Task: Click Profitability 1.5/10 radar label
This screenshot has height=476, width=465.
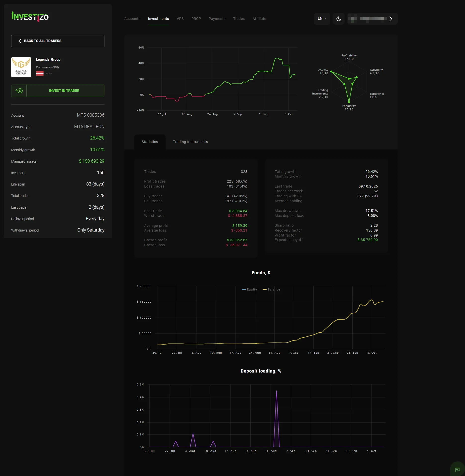Action: (349, 57)
